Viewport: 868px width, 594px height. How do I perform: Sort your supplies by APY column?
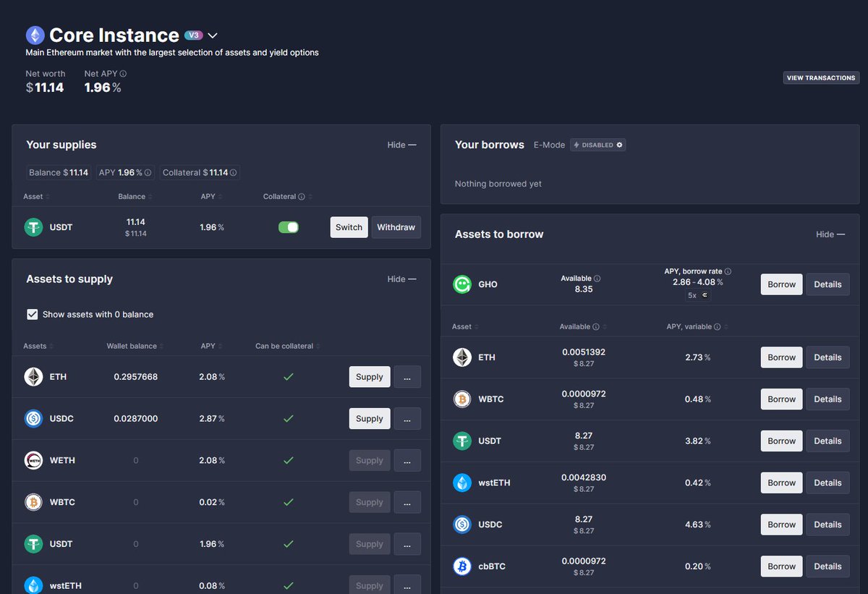tap(210, 197)
